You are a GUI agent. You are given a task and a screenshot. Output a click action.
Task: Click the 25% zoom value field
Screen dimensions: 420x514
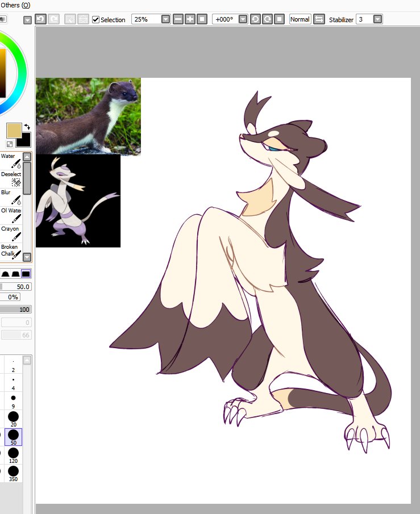click(x=146, y=19)
